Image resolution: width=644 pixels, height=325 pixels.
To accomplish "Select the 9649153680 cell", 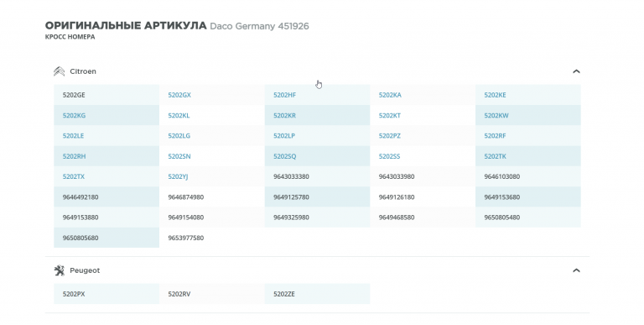I will 528,197.
